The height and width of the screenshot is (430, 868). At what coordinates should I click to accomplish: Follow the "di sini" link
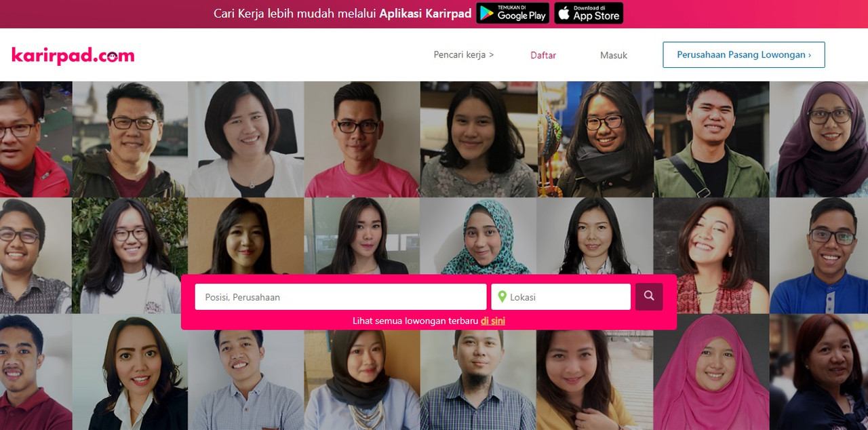[x=493, y=321]
